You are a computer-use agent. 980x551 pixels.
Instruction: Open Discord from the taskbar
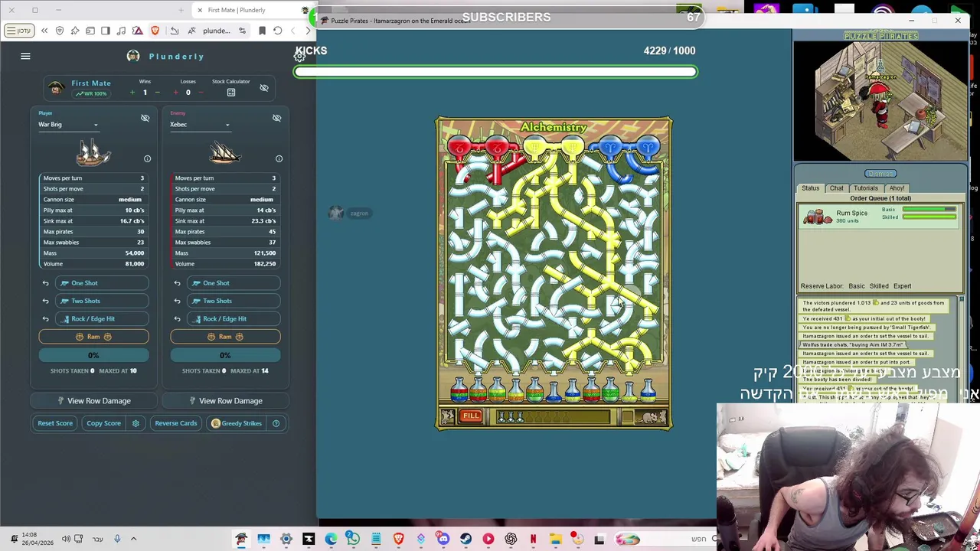coord(443,540)
